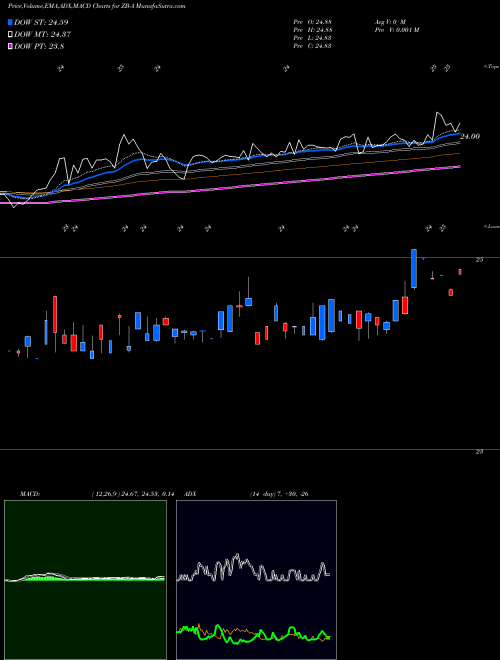Click the white DOW MT legend swatch
This screenshot has width=500, height=660.
[x=10, y=35]
